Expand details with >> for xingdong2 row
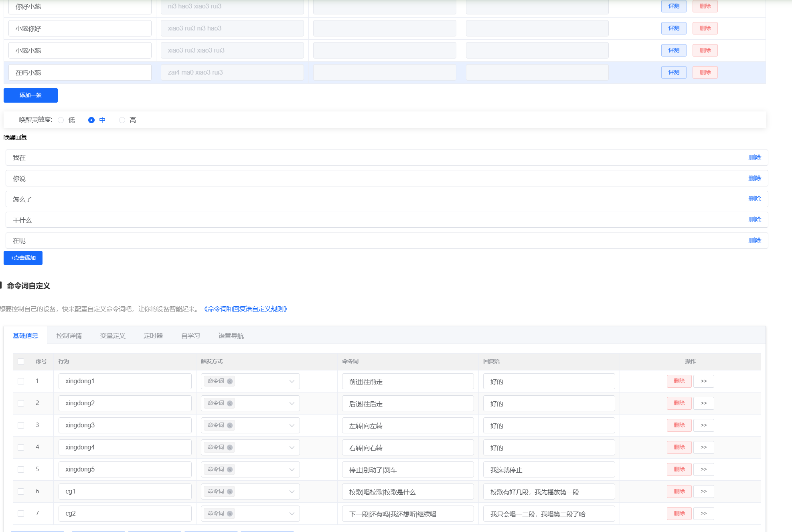The width and height of the screenshot is (792, 532). (x=704, y=403)
